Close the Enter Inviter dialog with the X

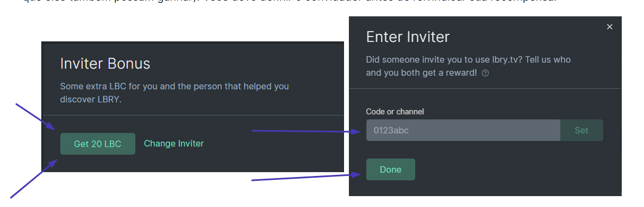pyautogui.click(x=610, y=27)
